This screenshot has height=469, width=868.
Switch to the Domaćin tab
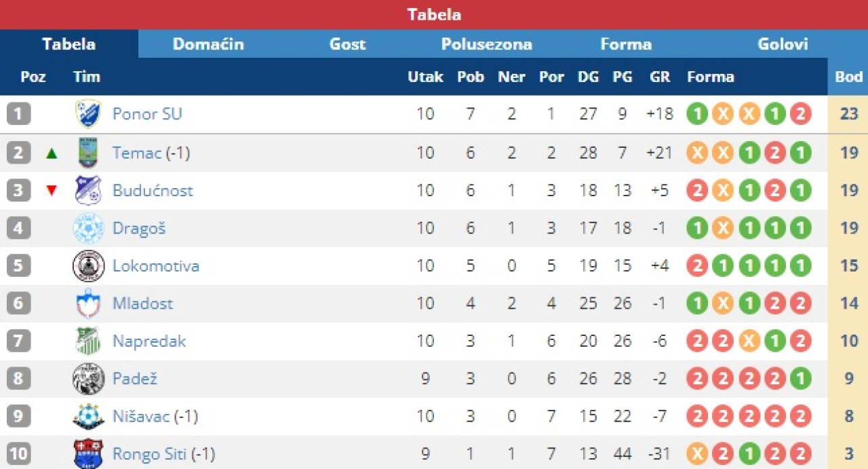click(x=208, y=45)
